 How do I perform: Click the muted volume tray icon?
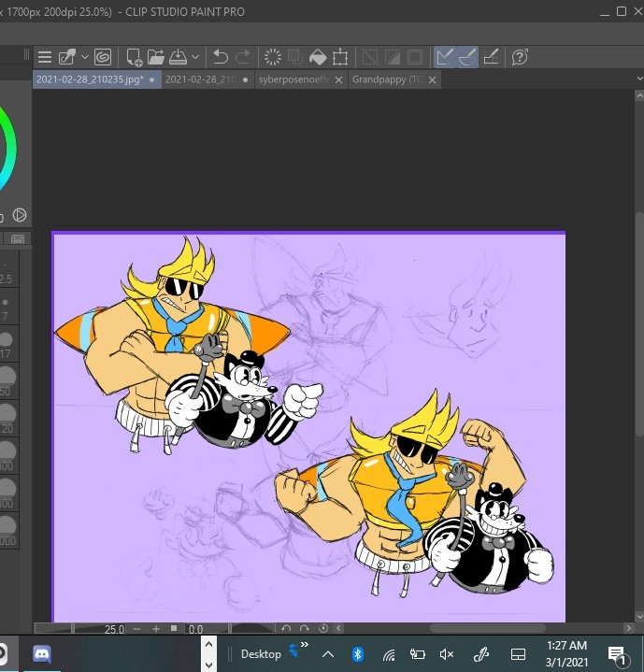click(447, 654)
